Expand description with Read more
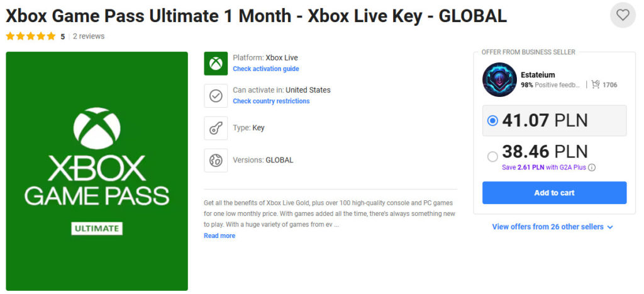 tap(219, 235)
